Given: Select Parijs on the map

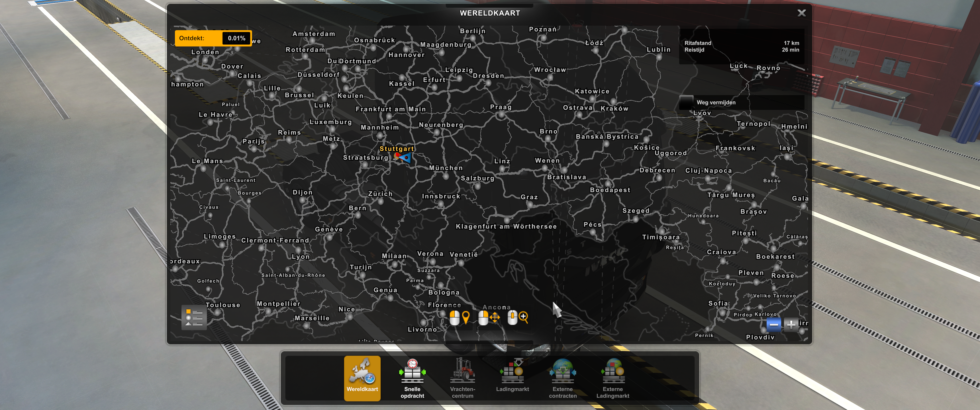Looking at the screenshot, I should (254, 141).
